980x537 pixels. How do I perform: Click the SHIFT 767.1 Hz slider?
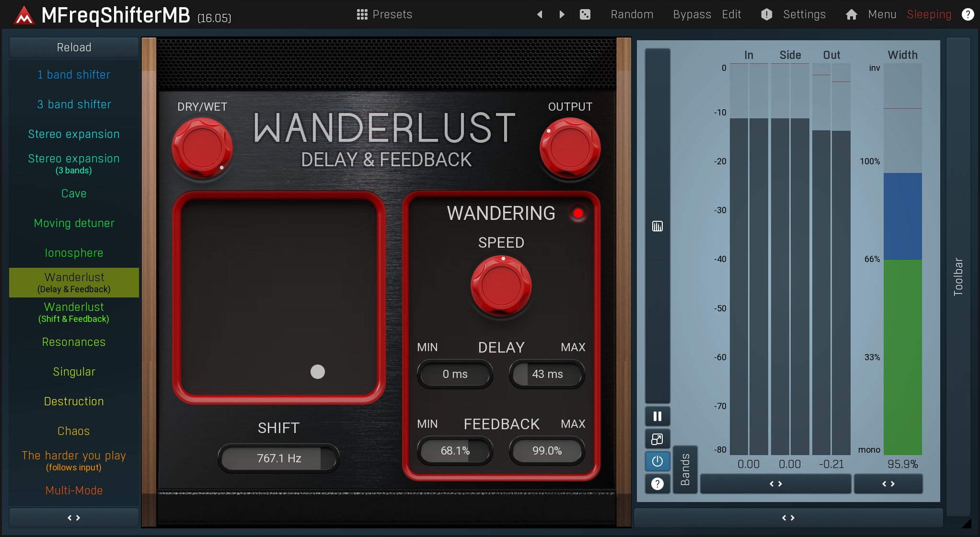pyautogui.click(x=278, y=458)
